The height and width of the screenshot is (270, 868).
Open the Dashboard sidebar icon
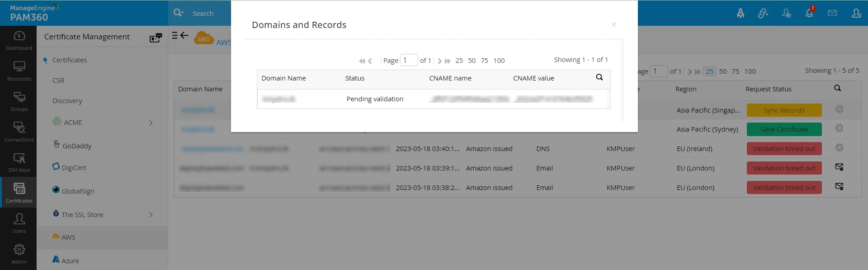[x=19, y=40]
